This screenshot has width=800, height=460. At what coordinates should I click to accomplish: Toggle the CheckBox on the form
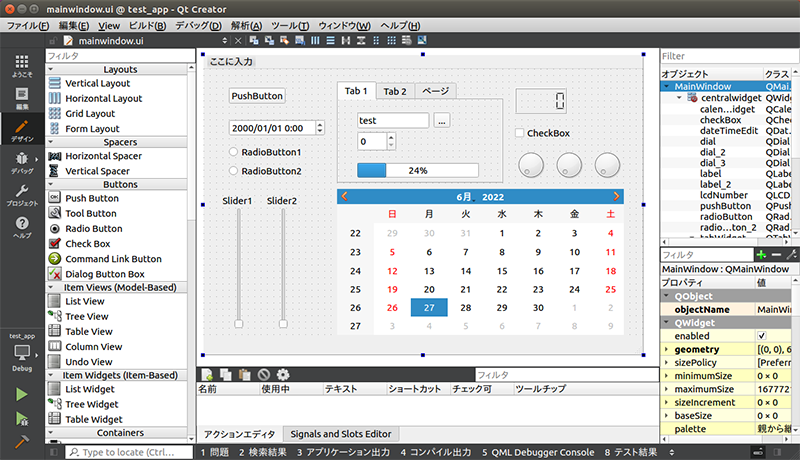coord(519,133)
